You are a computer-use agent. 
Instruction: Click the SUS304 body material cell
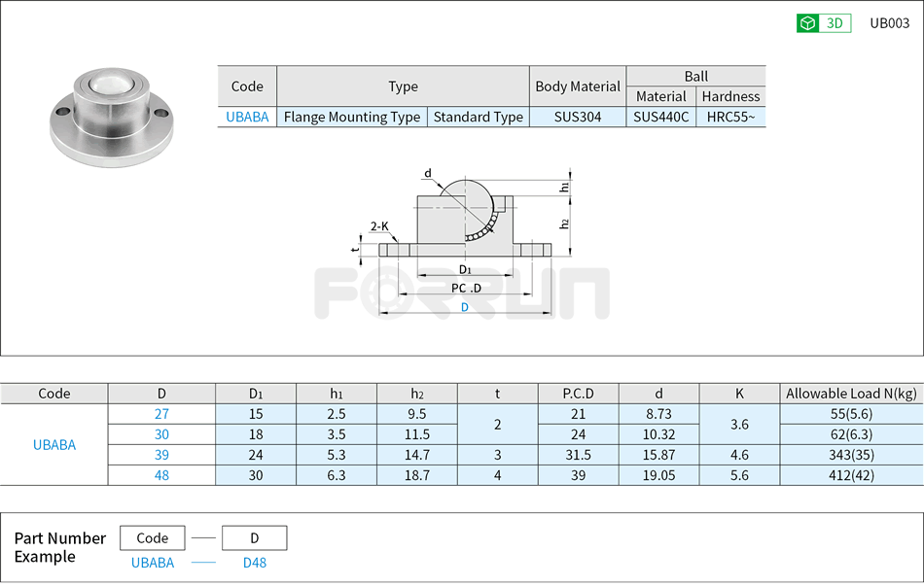578,117
